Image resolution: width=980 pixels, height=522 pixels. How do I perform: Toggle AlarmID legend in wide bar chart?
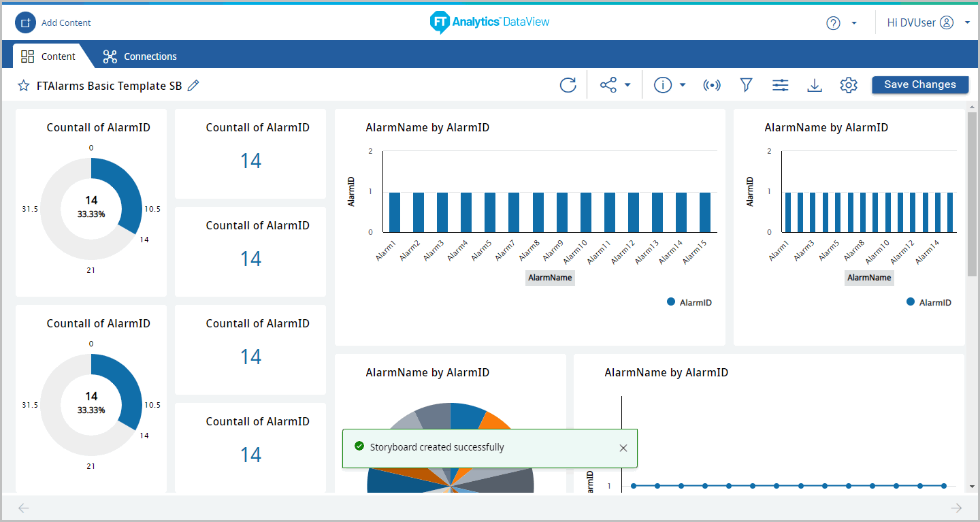(x=689, y=302)
